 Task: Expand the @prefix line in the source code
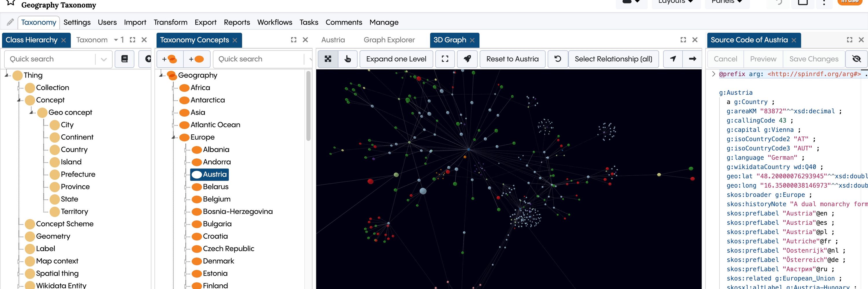tap(713, 74)
